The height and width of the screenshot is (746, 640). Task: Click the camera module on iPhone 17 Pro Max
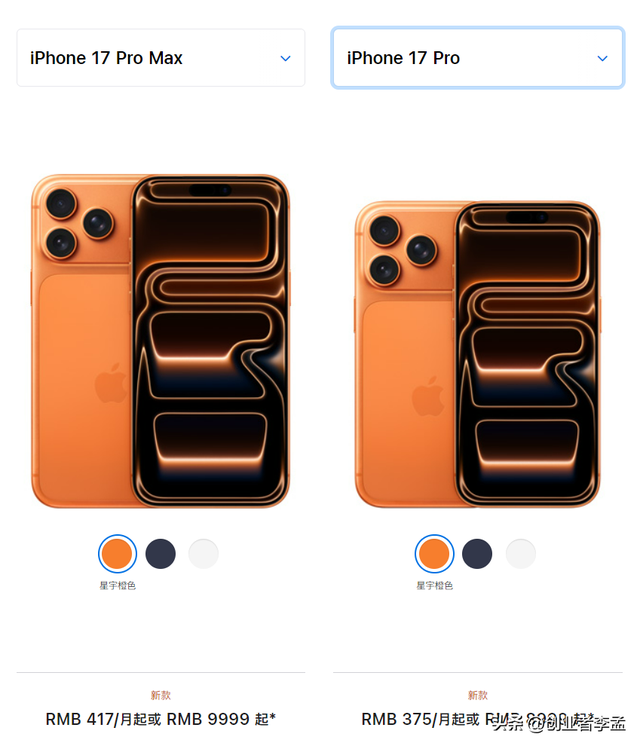coord(81,224)
